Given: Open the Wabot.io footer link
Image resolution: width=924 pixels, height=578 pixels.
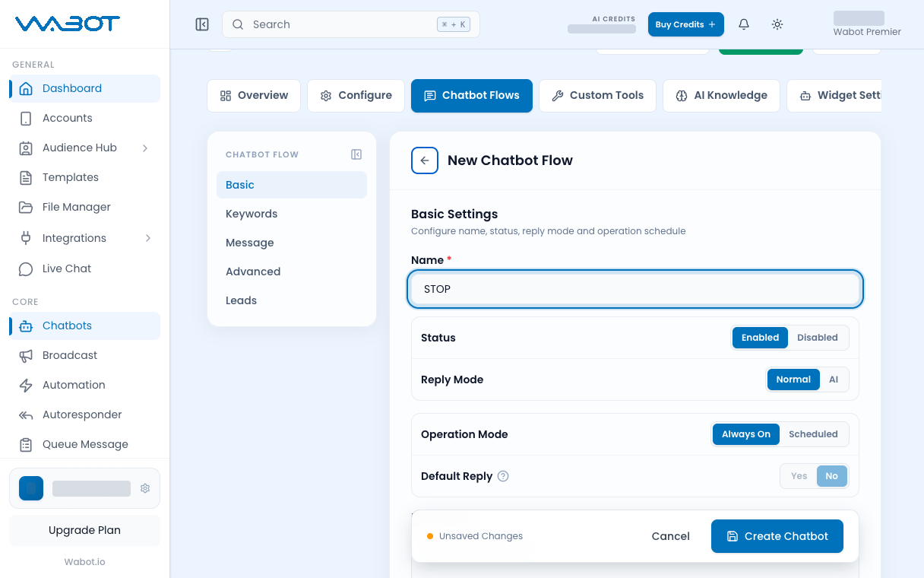Looking at the screenshot, I should tap(84, 562).
